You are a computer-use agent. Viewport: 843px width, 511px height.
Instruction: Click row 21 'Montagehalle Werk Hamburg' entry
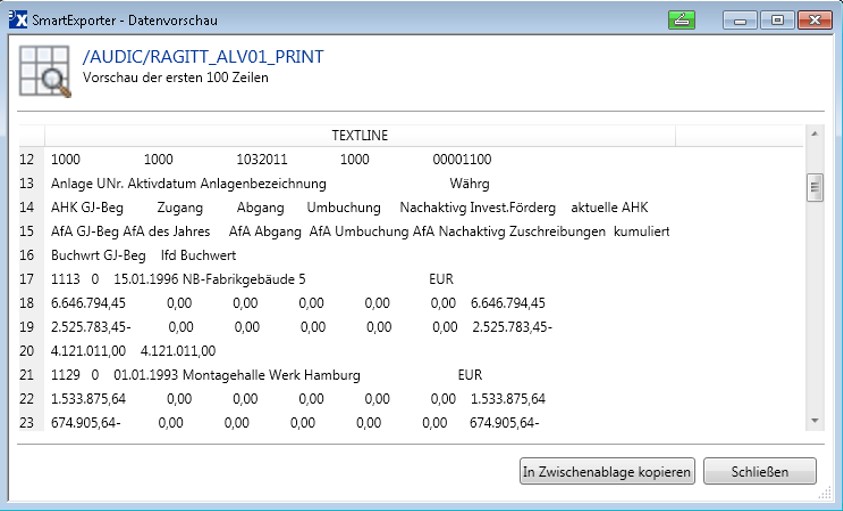(272, 375)
